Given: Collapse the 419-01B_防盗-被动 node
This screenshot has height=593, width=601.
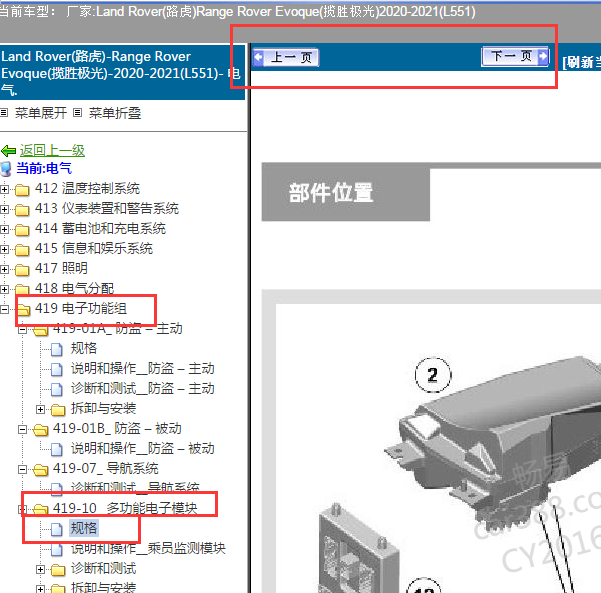Looking at the screenshot, I should tap(23, 429).
